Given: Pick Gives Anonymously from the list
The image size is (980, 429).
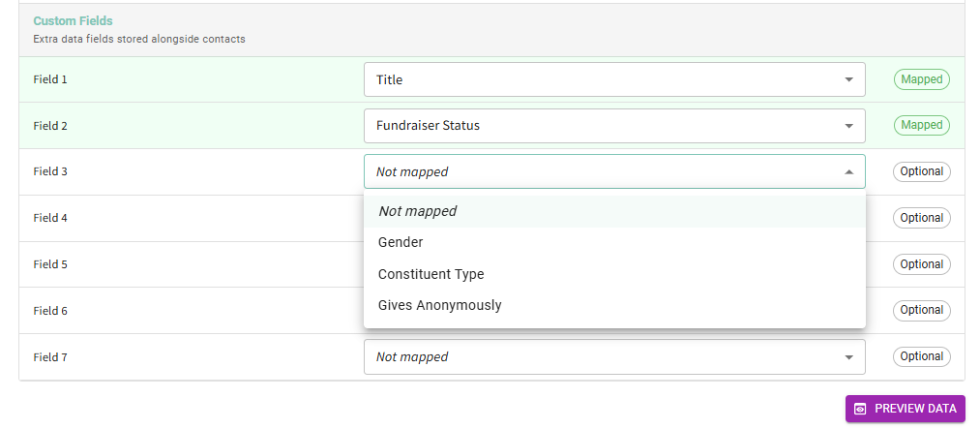Looking at the screenshot, I should pyautogui.click(x=439, y=305).
